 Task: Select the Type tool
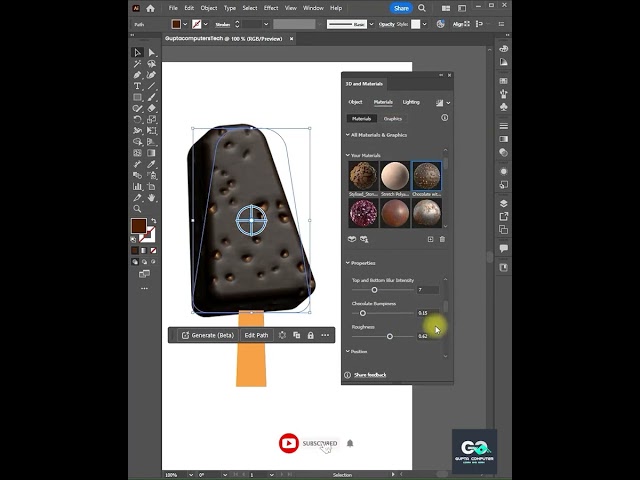pyautogui.click(x=138, y=86)
